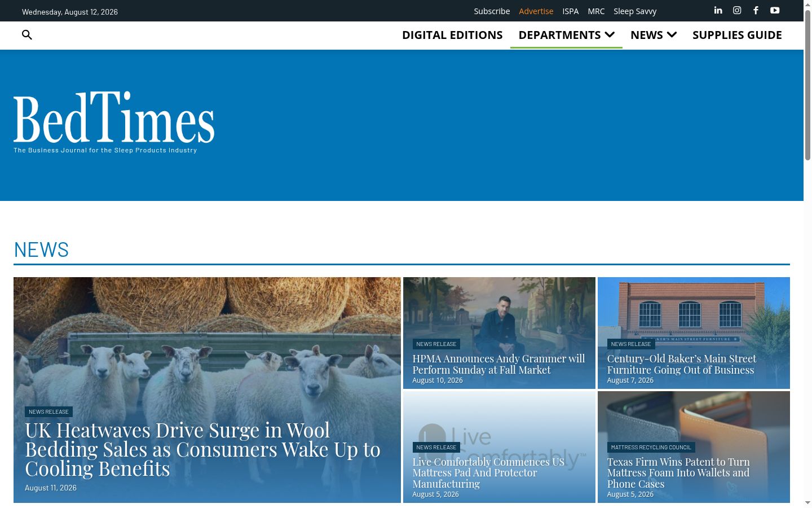The height and width of the screenshot is (508, 812).
Task: Click the News Release tag on the Live Comfortably story
Action: point(436,448)
